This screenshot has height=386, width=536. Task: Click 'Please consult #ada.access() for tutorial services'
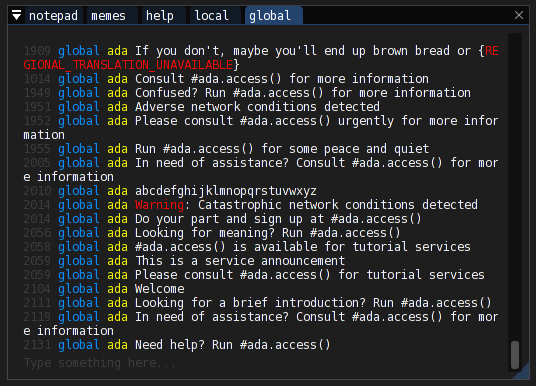[310, 275]
